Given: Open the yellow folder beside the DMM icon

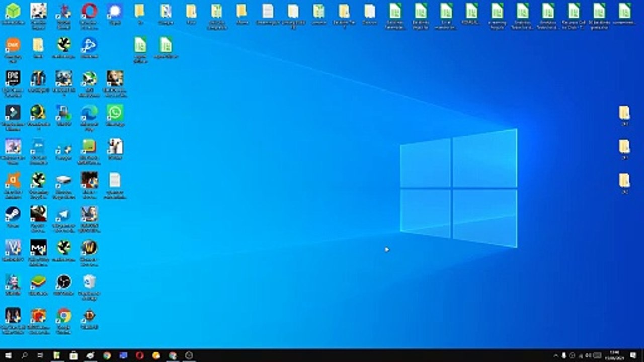Looking at the screenshot, I should [x=38, y=45].
